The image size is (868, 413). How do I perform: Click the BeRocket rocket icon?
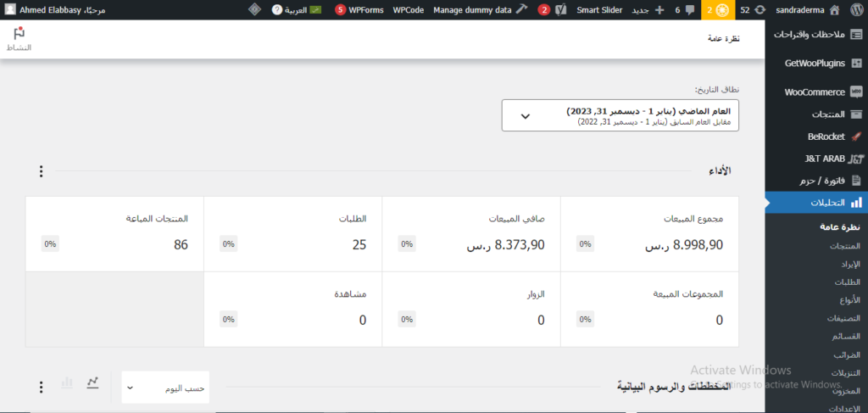pos(856,137)
